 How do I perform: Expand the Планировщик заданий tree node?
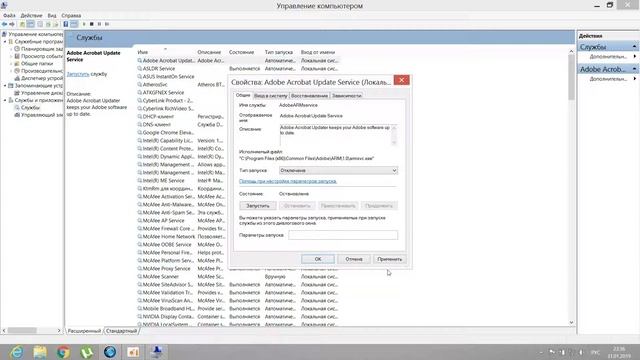tap(11, 49)
